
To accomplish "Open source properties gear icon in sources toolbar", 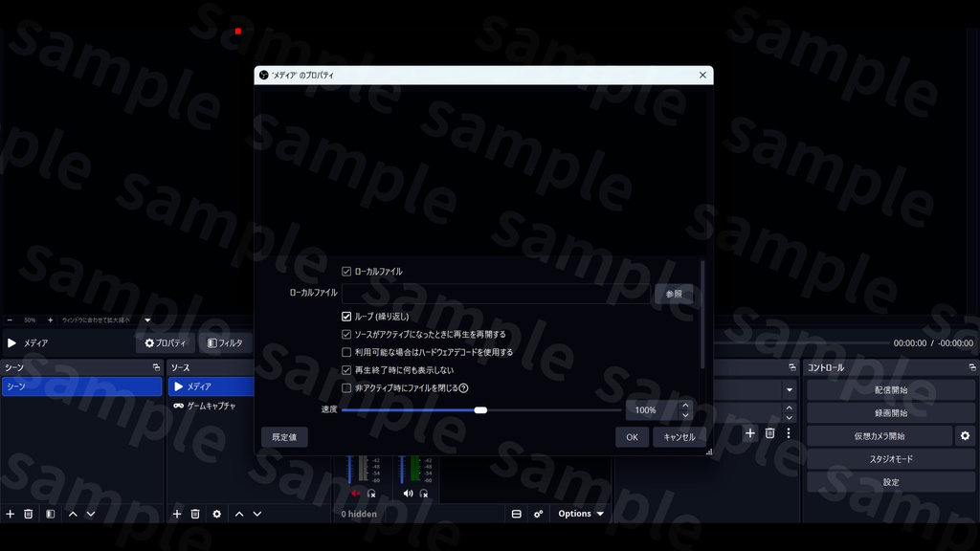I will click(x=217, y=514).
